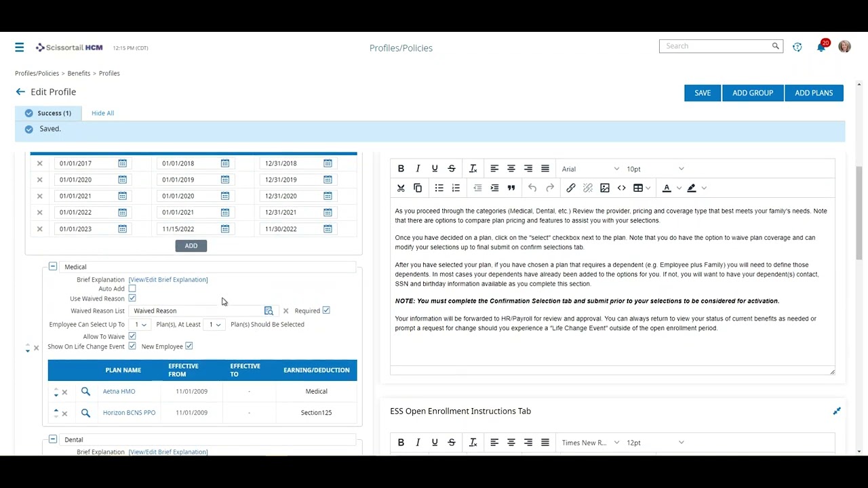
Task: Insert bulleted list in first editor
Action: pyautogui.click(x=439, y=188)
